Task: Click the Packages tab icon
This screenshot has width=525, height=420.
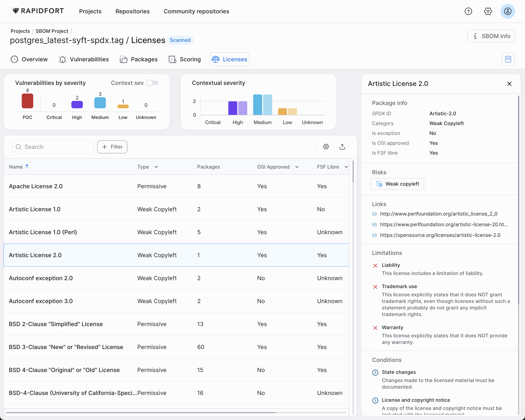Action: (124, 59)
